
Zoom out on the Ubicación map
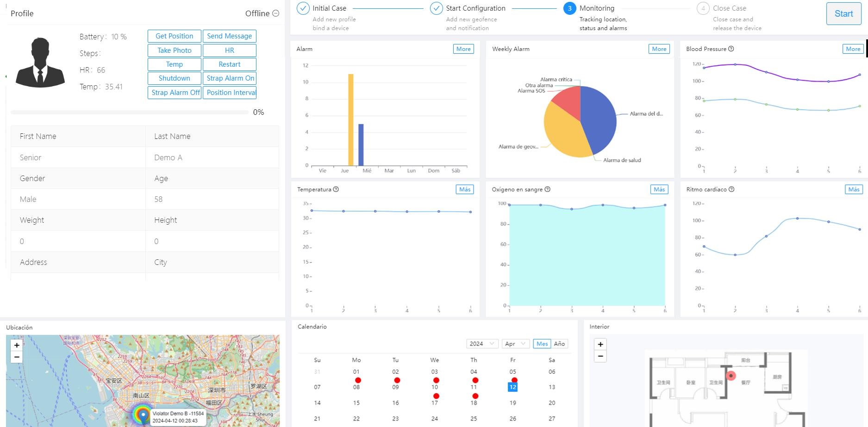17,357
